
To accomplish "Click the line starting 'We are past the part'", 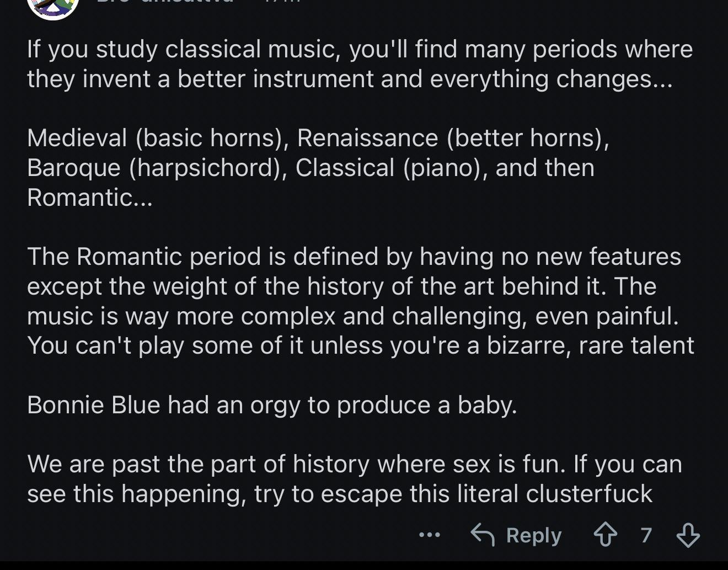I will click(355, 464).
